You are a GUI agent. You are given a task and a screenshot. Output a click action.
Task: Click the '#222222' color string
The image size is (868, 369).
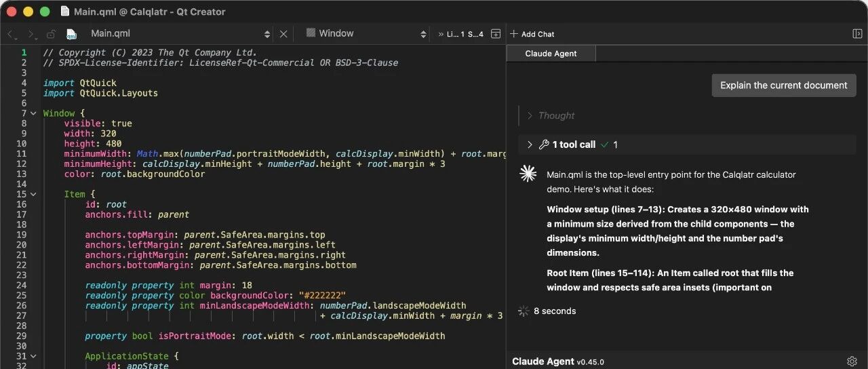[x=323, y=296]
